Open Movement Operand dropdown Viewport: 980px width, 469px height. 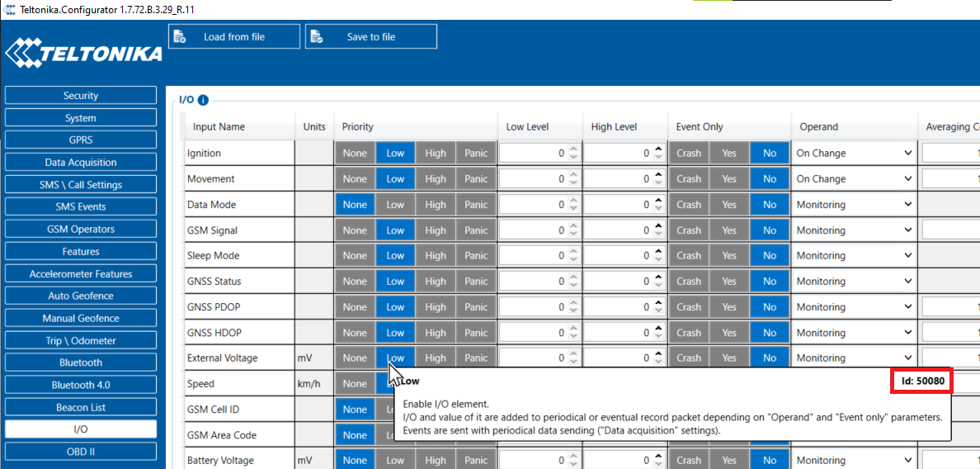click(854, 179)
